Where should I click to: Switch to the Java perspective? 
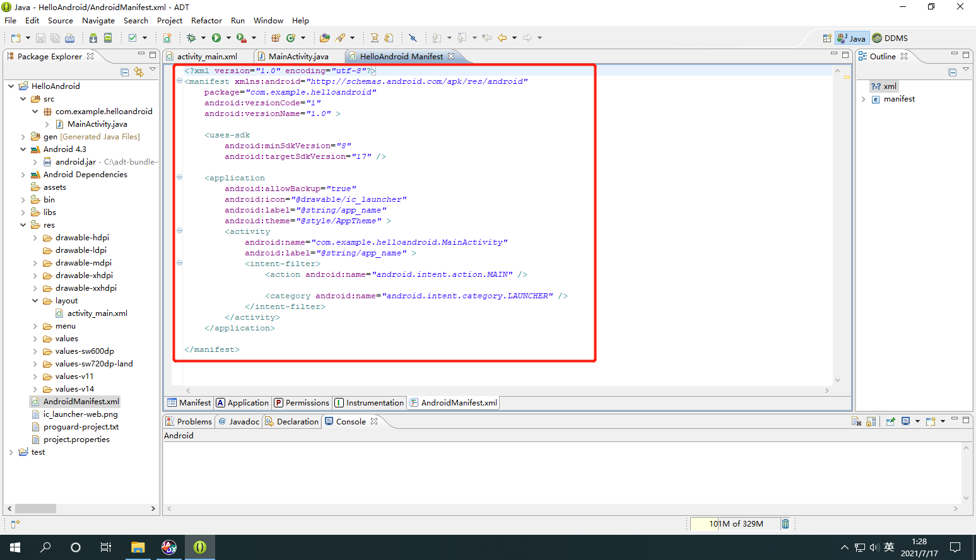pos(852,38)
